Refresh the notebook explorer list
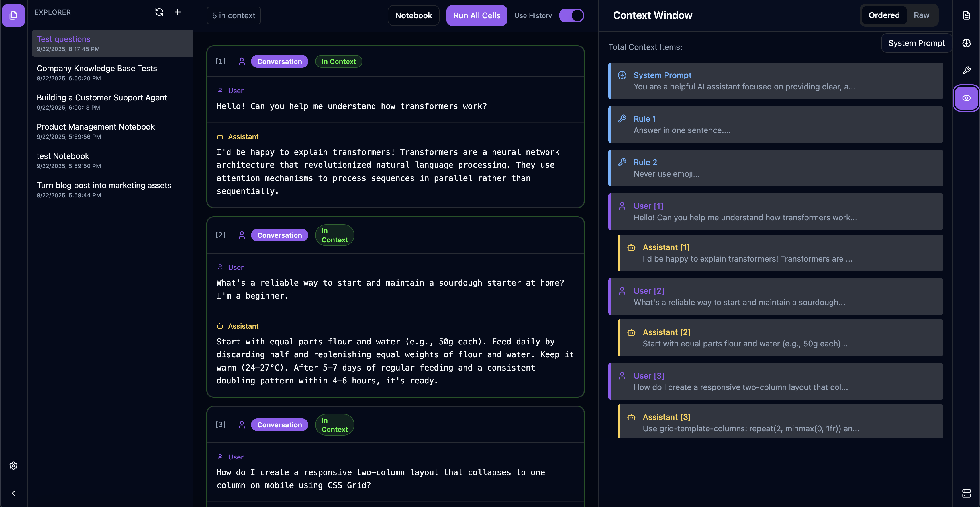980x507 pixels. [159, 12]
